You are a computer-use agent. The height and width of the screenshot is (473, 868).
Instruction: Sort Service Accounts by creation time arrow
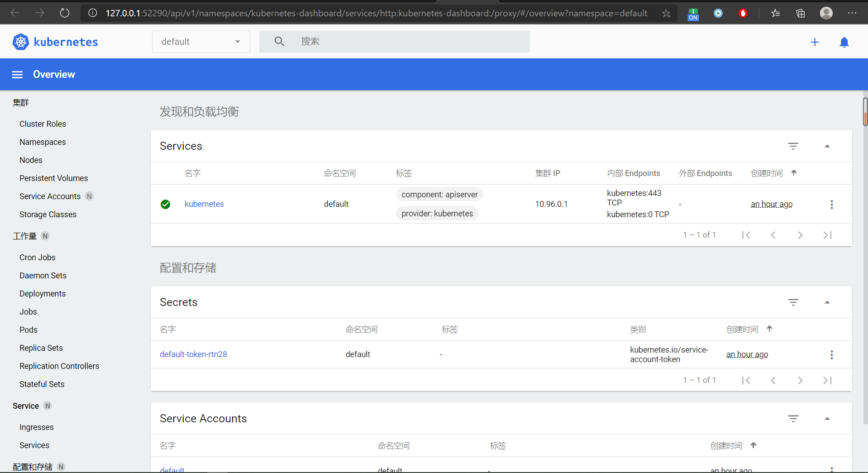[x=754, y=445]
